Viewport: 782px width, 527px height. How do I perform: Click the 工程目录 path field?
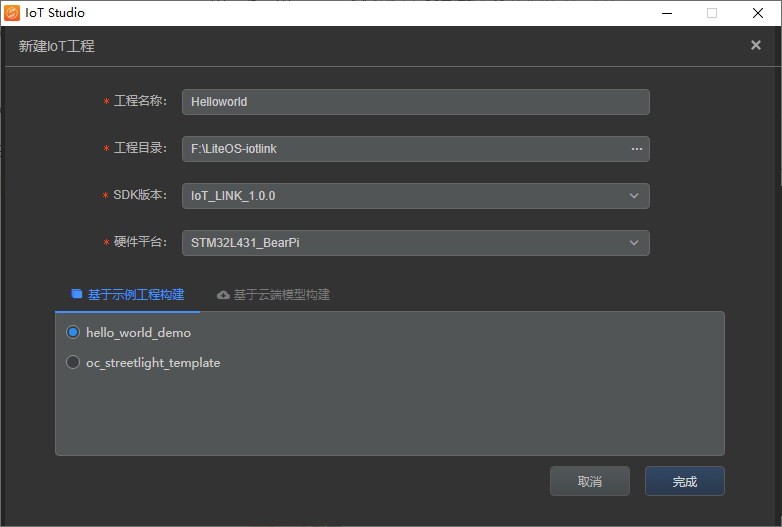[x=415, y=149]
